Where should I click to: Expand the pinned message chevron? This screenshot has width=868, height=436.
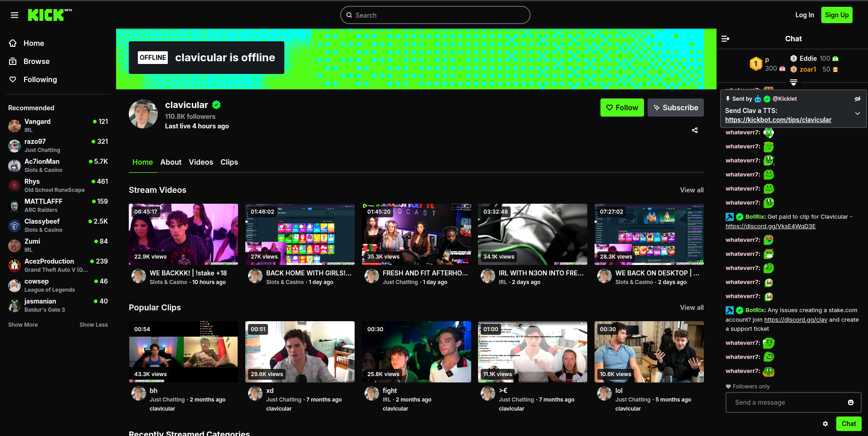[x=857, y=113]
